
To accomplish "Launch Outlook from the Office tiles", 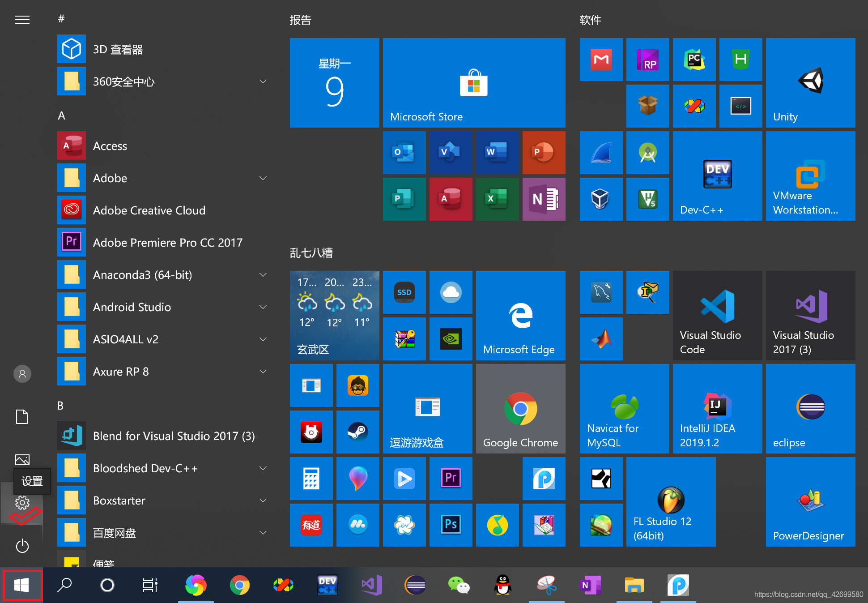I will coord(404,153).
